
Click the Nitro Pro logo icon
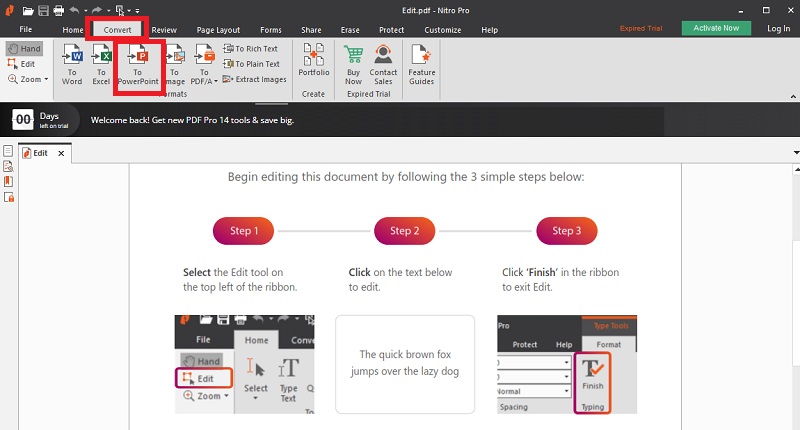click(9, 10)
